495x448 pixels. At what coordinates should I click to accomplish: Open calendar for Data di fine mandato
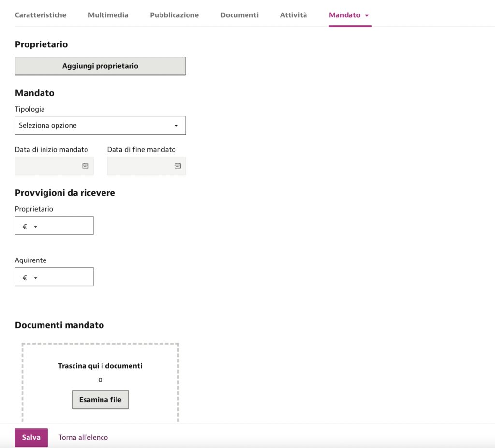[178, 166]
